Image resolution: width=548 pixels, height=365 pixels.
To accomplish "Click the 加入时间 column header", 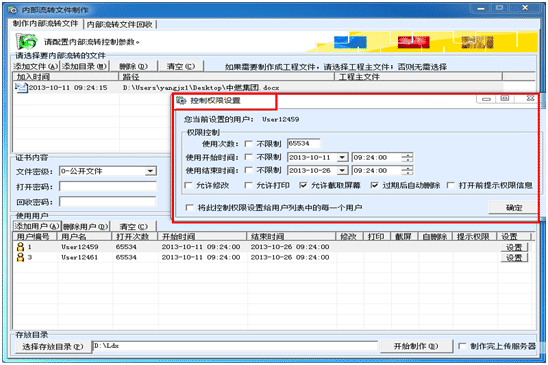I will pyautogui.click(x=66, y=77).
